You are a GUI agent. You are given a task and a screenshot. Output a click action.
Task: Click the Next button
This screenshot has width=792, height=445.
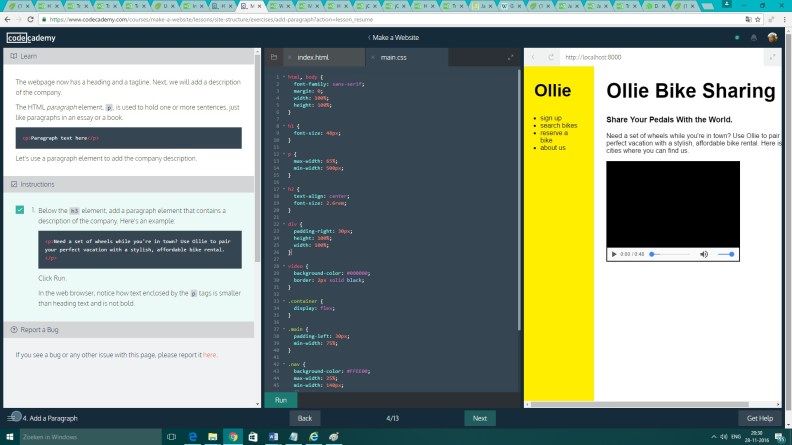479,418
